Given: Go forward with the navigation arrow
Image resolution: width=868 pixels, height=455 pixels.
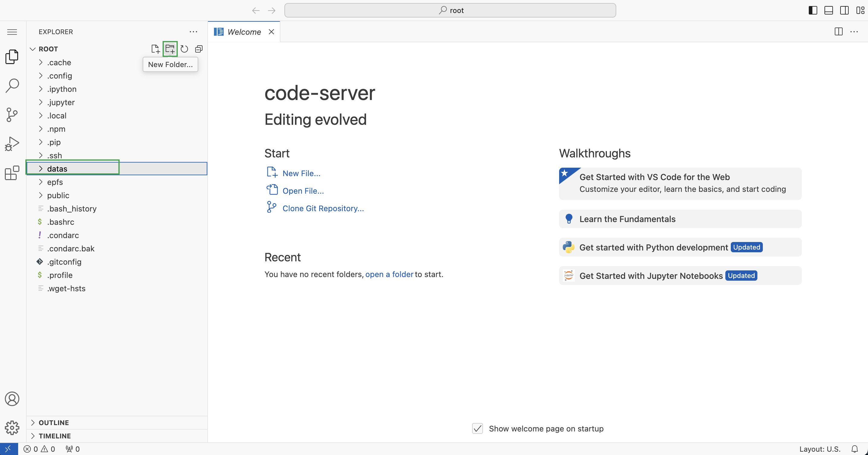Looking at the screenshot, I should (x=272, y=11).
